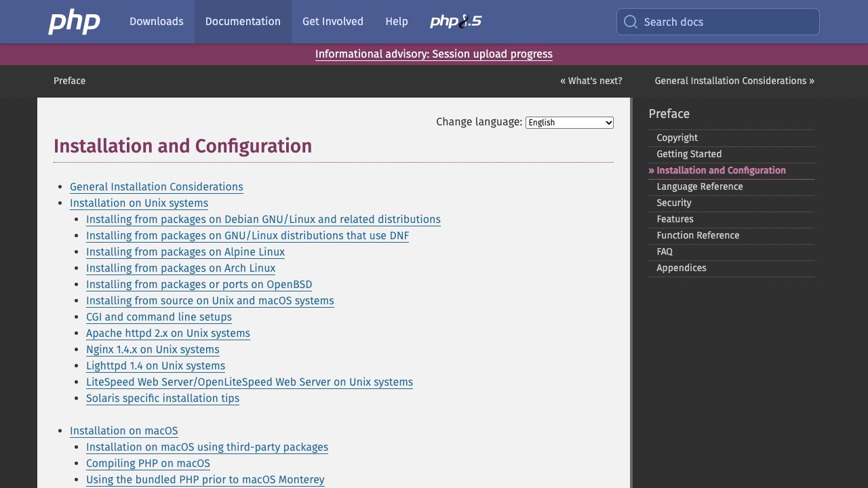Screen dimensions: 868x488
Task: Open Apache httpd 2.x on Unix systems
Action: 168,333
